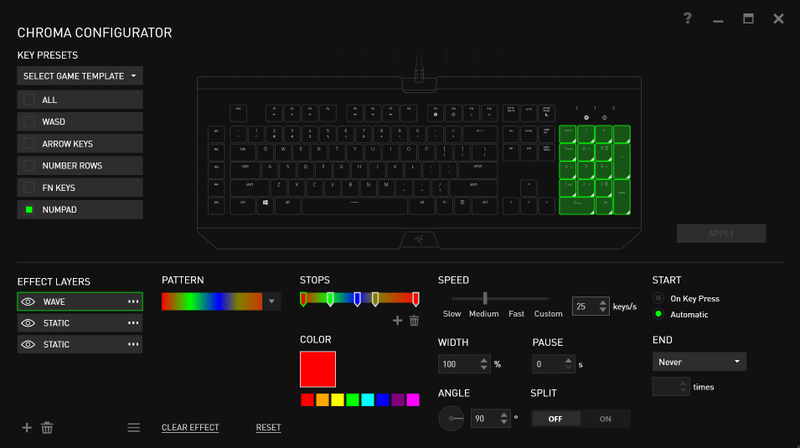Uncheck the NUMPAD preset
800x448 pixels.
pyautogui.click(x=29, y=210)
